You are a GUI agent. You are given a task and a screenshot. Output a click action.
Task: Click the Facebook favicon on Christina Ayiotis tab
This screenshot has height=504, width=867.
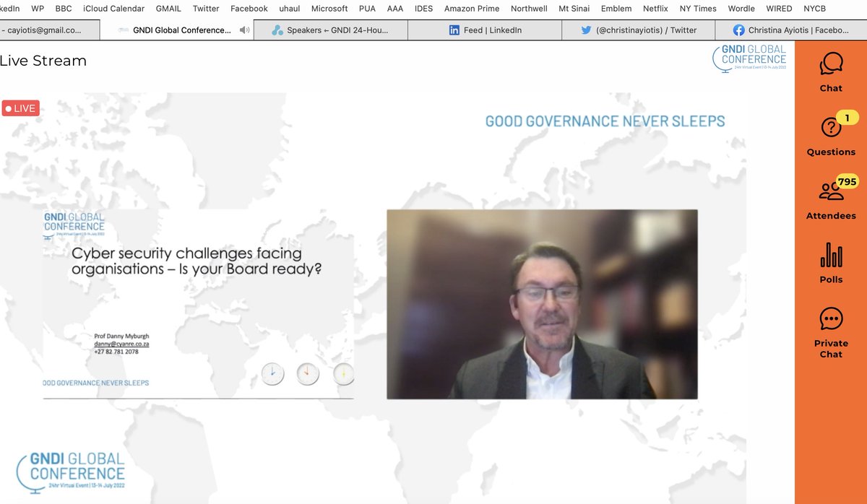[738, 30]
